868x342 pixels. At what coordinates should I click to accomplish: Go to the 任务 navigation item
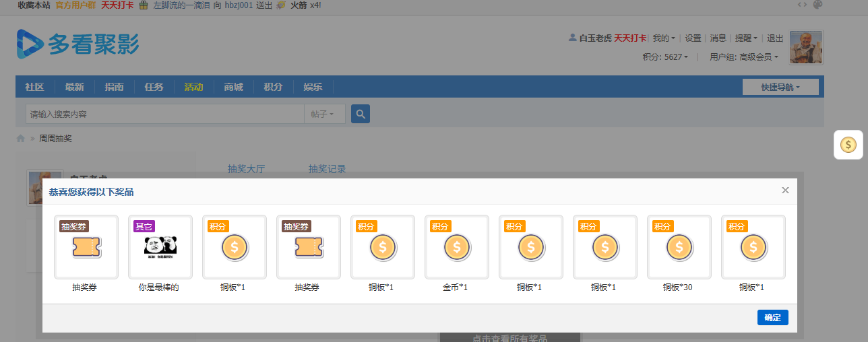[154, 87]
